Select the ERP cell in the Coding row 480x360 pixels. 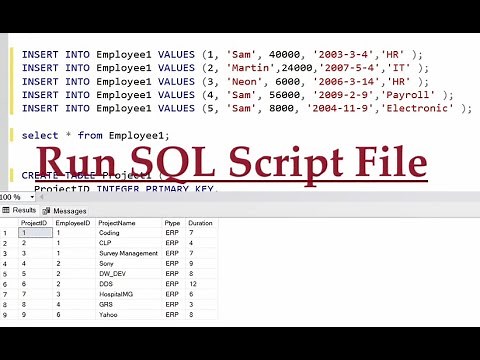(x=173, y=233)
